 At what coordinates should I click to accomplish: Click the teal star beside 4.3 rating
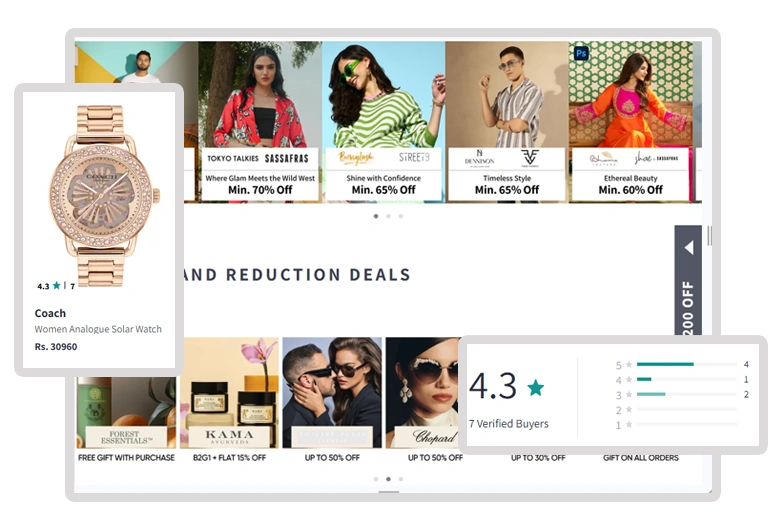pyautogui.click(x=535, y=387)
